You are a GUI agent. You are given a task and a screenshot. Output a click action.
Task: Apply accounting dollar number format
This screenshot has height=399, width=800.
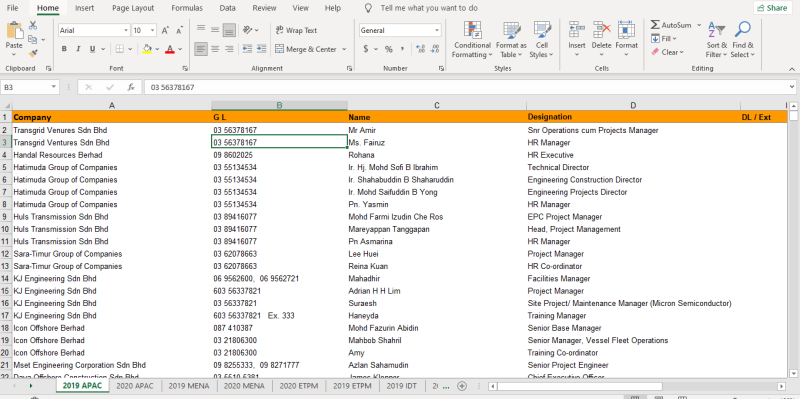point(366,49)
